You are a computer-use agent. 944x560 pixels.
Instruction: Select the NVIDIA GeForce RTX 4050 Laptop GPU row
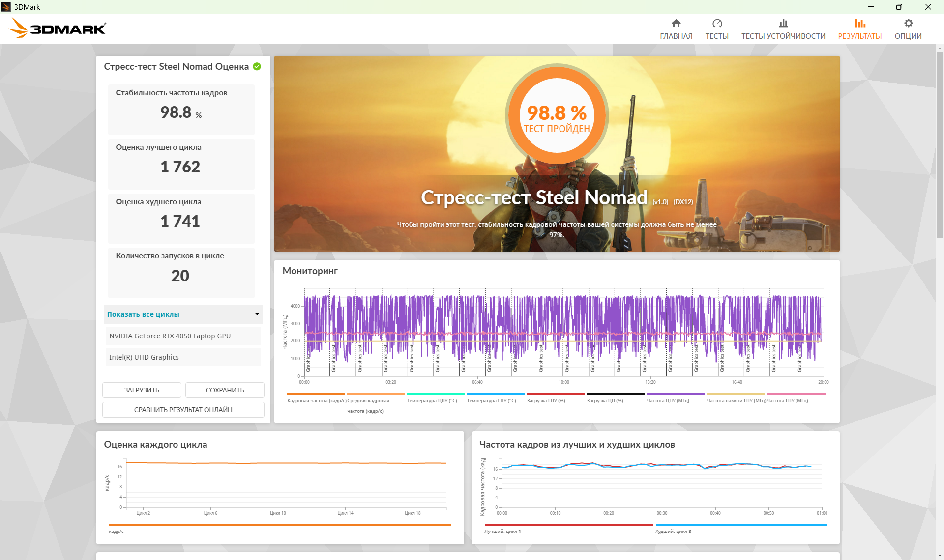pyautogui.click(x=183, y=336)
